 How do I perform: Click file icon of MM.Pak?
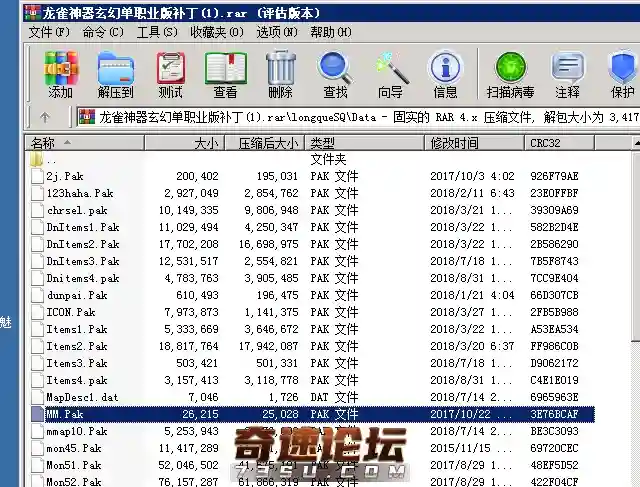coord(38,414)
